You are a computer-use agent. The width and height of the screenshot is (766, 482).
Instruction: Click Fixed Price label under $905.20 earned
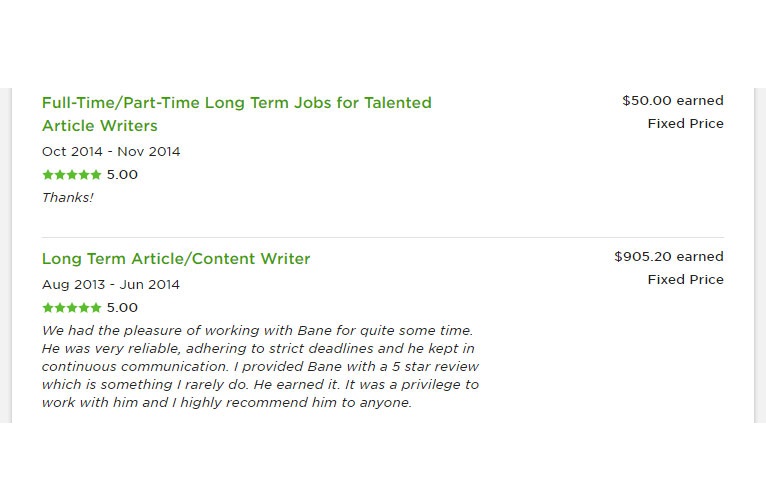[685, 280]
